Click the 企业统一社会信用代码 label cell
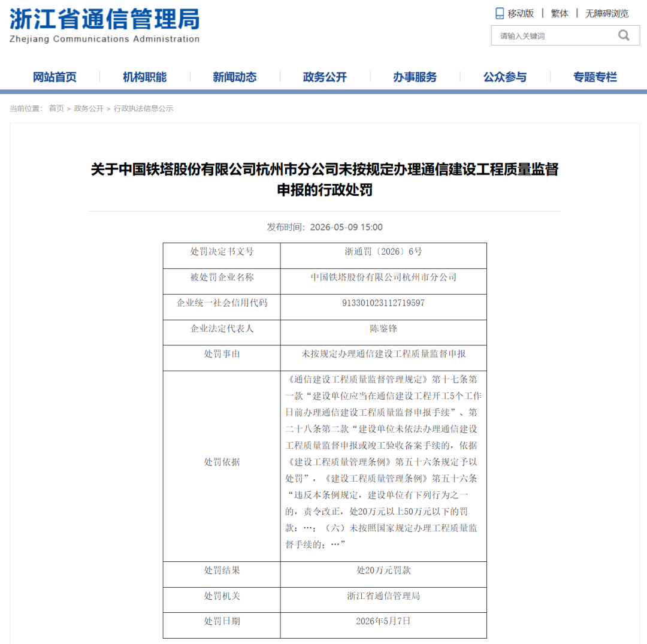The image size is (647, 644). tap(222, 307)
